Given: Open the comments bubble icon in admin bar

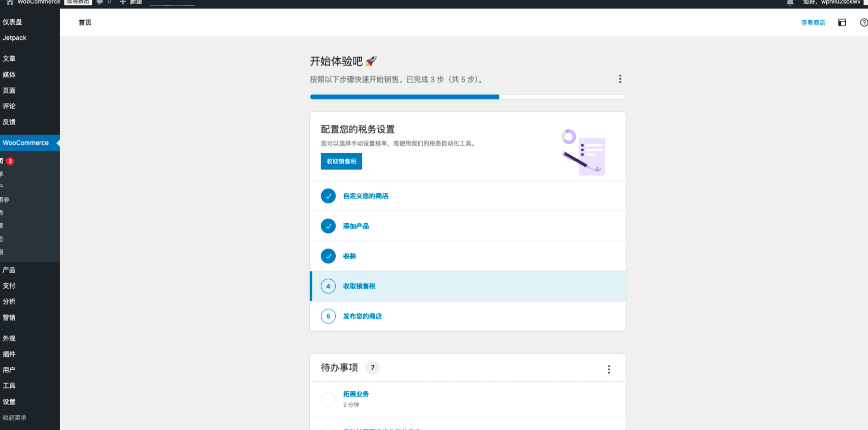Looking at the screenshot, I should click(x=100, y=2).
